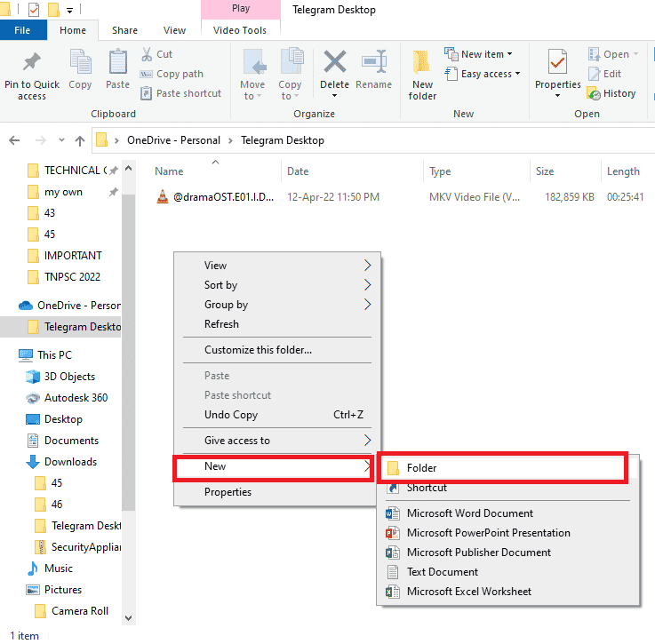Click quick access toolbar properties checkmark icon
Image resolution: width=655 pixels, height=644 pixels.
coord(34,9)
